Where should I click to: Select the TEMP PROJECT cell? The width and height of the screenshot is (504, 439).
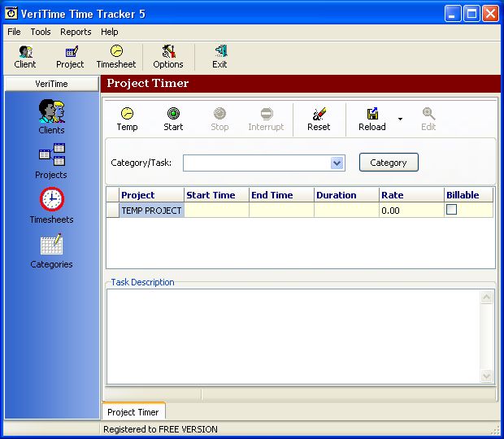coord(152,211)
